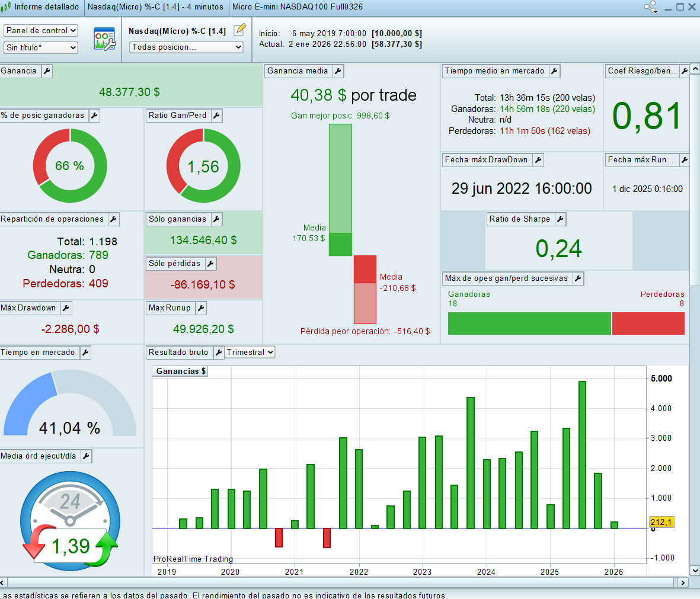
Task: Change the Trimestral period dropdown
Action: (x=250, y=353)
